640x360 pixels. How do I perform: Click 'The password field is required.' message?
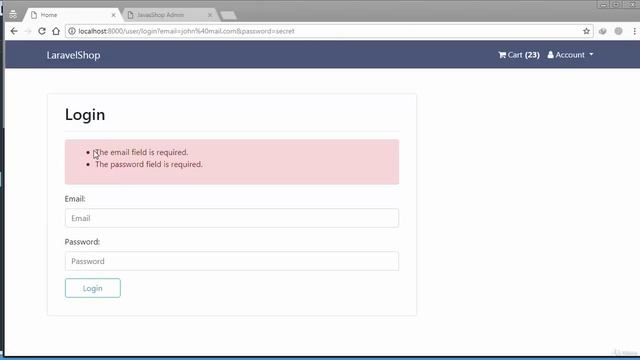coord(149,164)
